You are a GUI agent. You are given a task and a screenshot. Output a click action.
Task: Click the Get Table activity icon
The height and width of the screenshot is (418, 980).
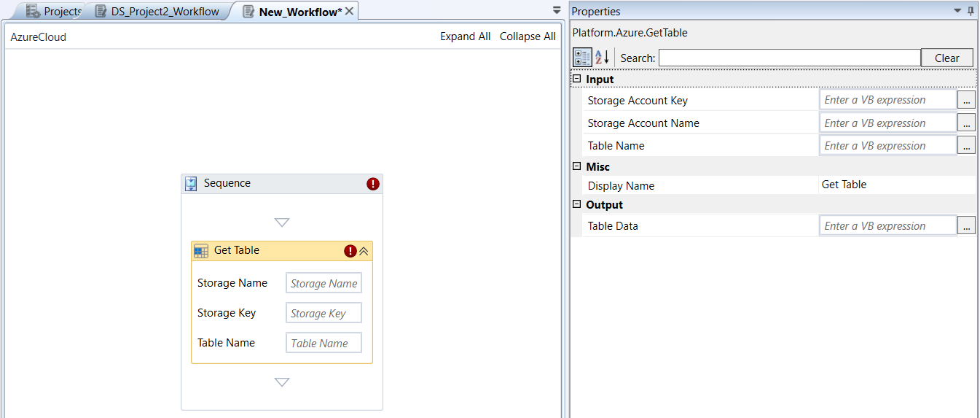(x=201, y=251)
